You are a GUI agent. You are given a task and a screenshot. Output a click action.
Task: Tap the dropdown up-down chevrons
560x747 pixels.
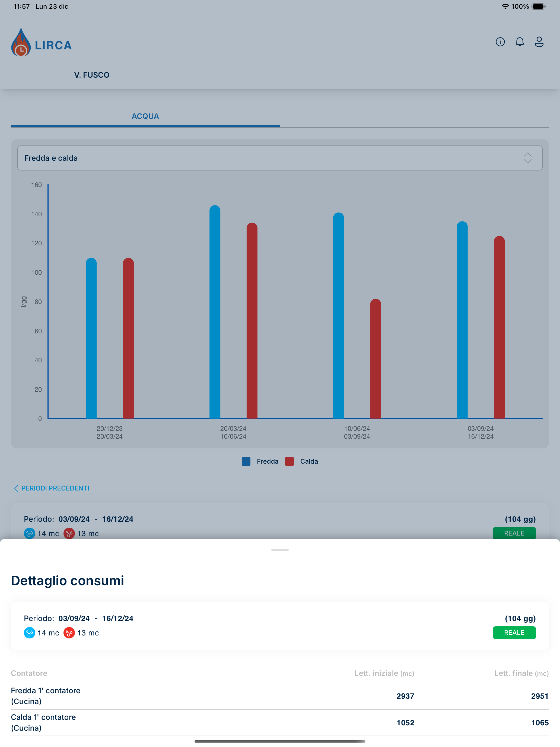point(528,158)
